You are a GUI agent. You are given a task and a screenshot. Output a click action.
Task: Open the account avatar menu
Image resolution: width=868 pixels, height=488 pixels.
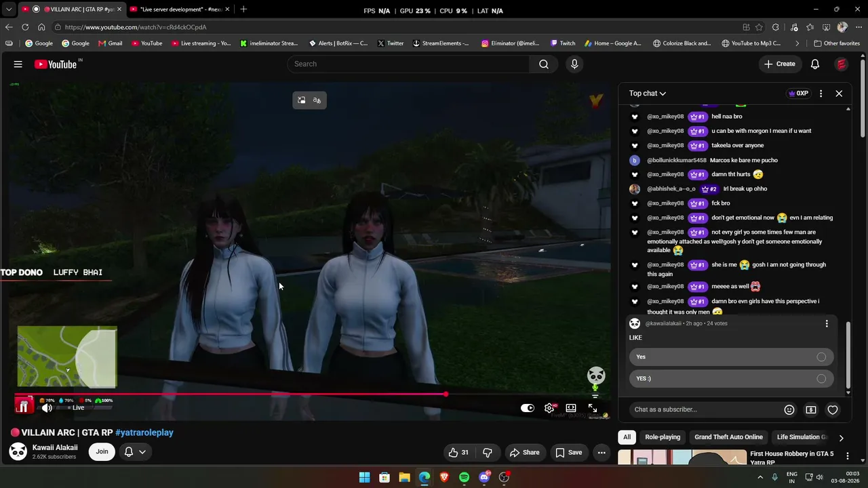842,64
